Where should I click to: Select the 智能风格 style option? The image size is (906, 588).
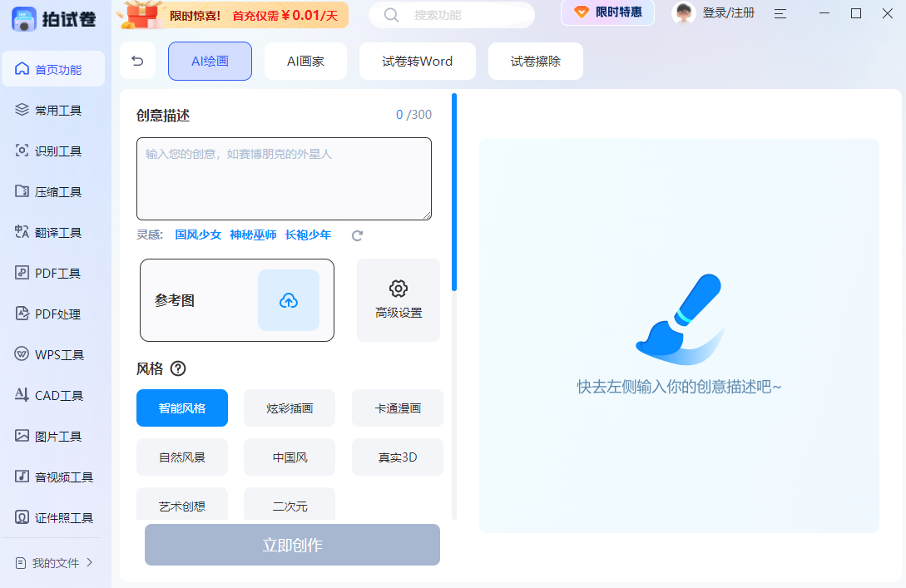pyautogui.click(x=182, y=408)
